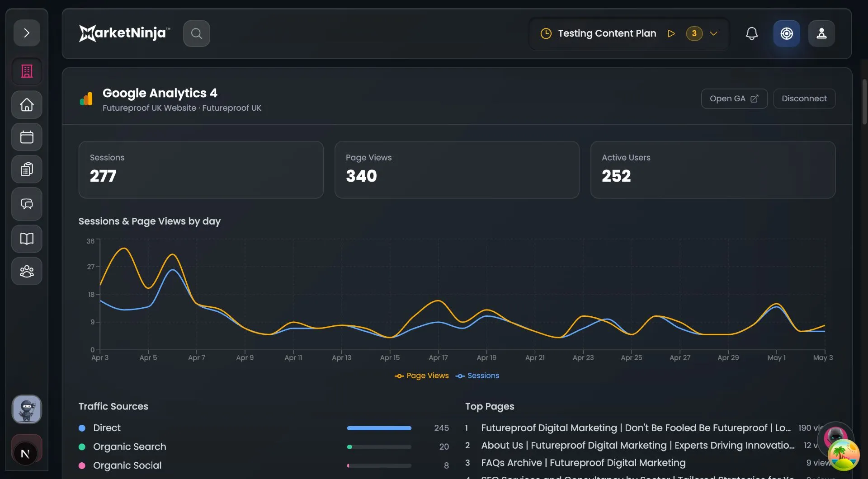This screenshot has width=868, height=479.
Task: Open the organization building icon in sidebar
Action: coord(27,71)
